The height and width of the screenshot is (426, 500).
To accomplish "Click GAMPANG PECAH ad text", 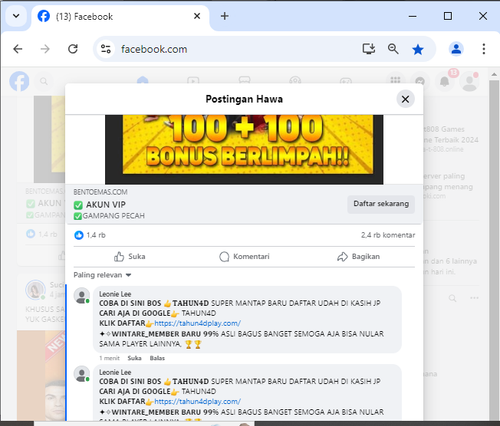I will pos(113,216).
